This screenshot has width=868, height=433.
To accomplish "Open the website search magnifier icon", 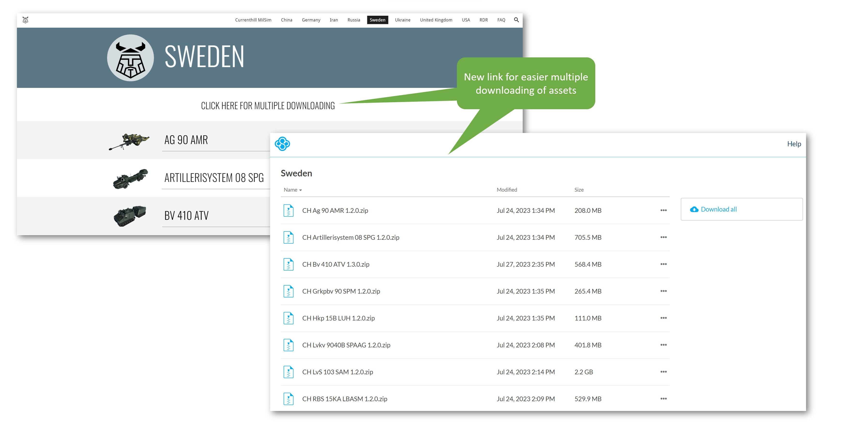I will point(516,20).
